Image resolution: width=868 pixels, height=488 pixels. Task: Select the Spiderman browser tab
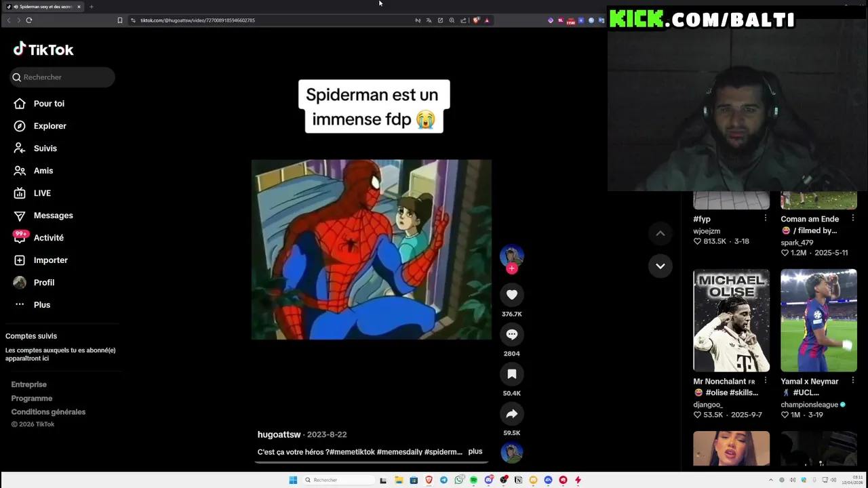[43, 7]
